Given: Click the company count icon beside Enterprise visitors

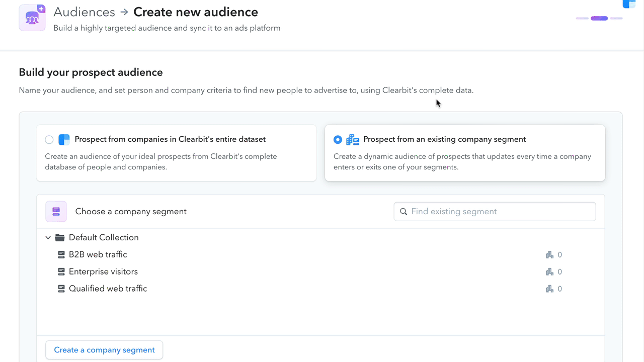Looking at the screenshot, I should (549, 271).
